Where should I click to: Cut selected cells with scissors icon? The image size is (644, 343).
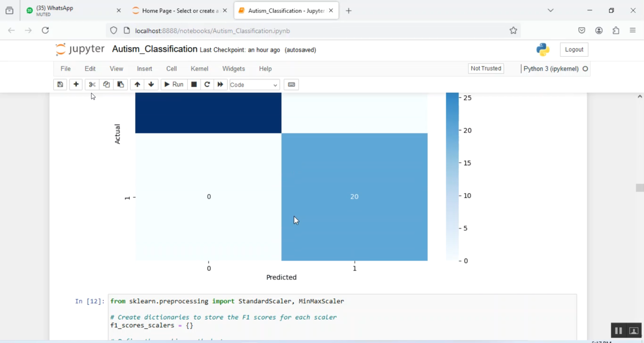click(x=92, y=85)
